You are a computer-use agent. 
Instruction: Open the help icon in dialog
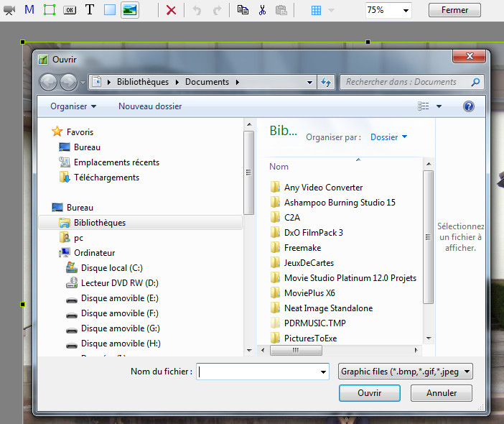tap(469, 106)
